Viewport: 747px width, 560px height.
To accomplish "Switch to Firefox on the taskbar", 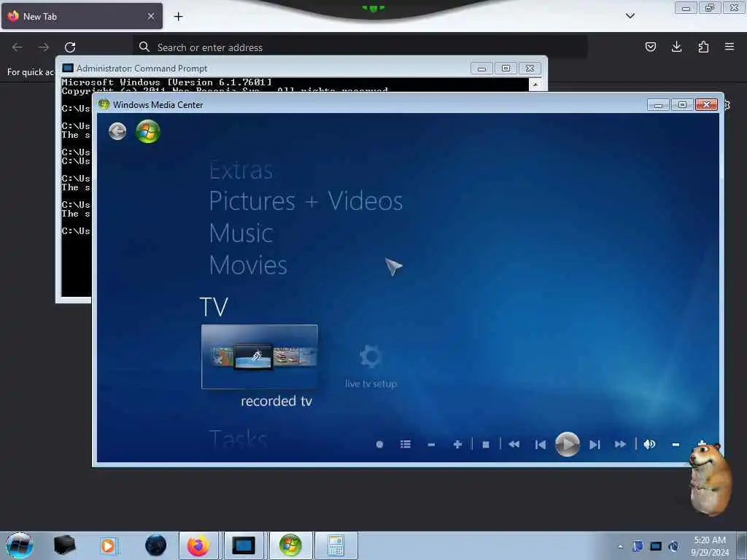I will [x=198, y=545].
